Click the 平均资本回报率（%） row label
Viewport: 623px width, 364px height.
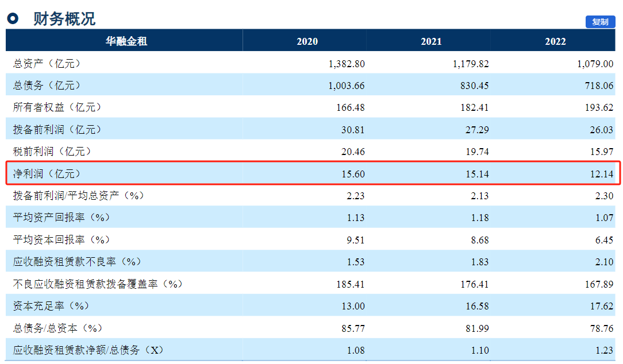(61, 240)
